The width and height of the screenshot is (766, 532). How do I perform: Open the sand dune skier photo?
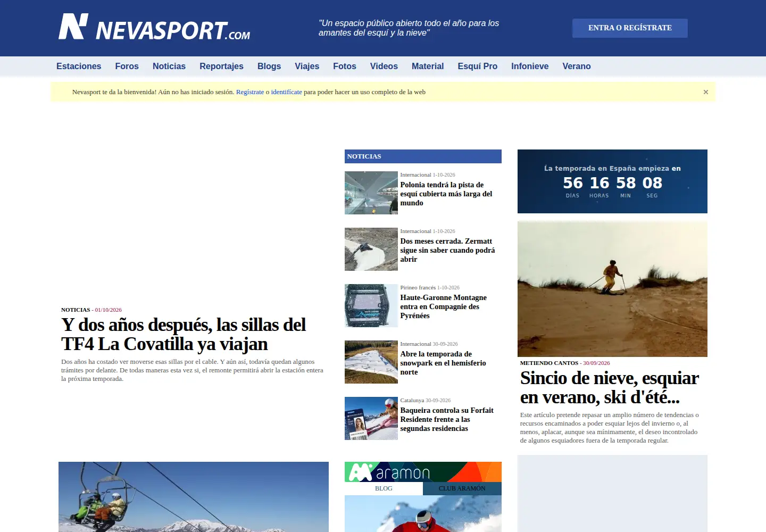(612, 289)
